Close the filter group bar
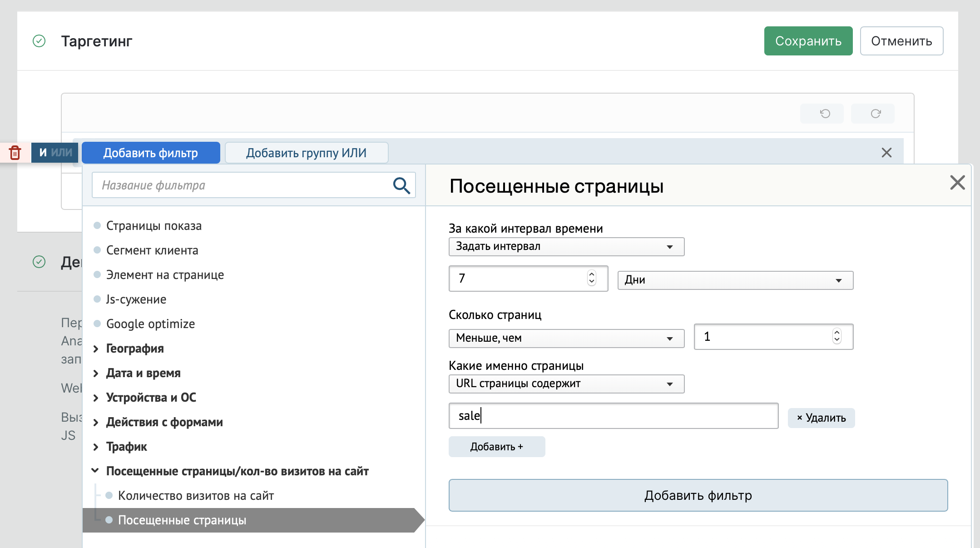Viewport: 980px width, 548px height. [886, 153]
